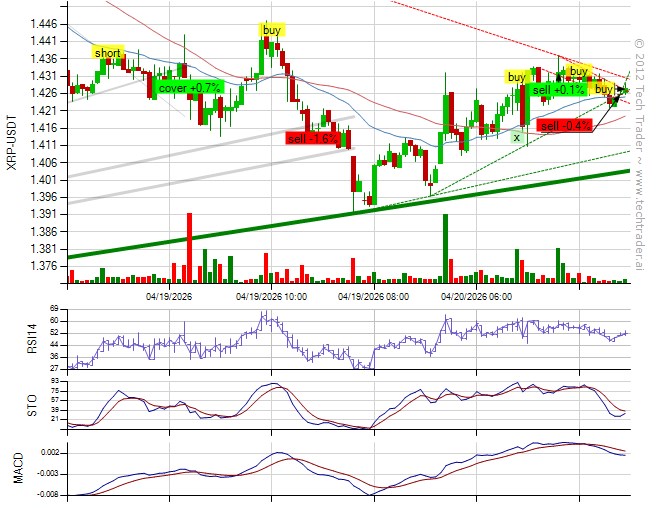
Task: Click the tallest red volume bar
Action: [189, 248]
